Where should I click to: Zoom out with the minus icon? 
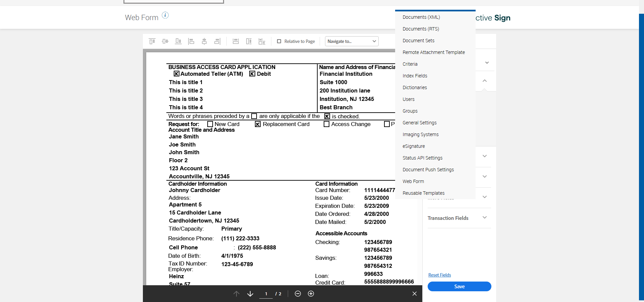pos(298,294)
